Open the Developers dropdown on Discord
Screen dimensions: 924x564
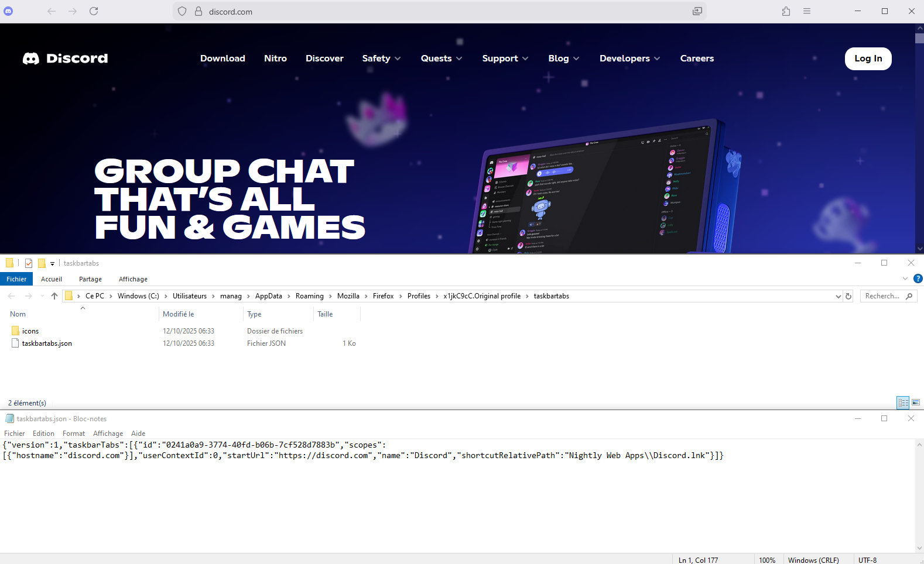point(630,59)
